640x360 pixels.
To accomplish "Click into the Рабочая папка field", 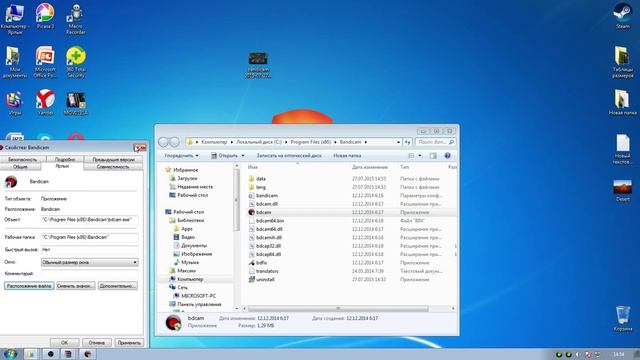I will click(89, 237).
